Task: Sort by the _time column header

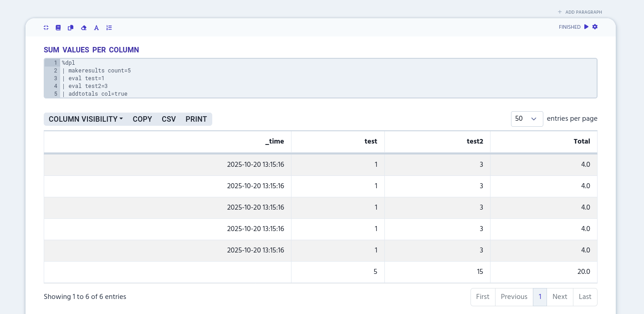Action: pos(275,141)
